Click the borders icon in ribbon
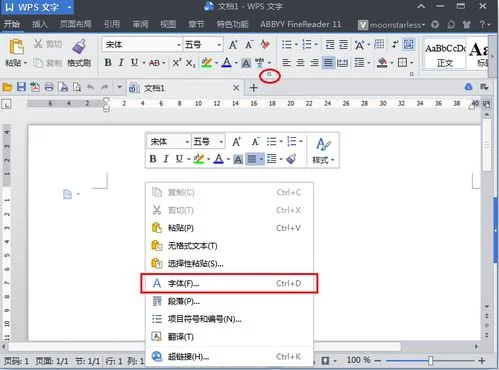The width and height of the screenshot is (499, 370). pyautogui.click(x=403, y=63)
